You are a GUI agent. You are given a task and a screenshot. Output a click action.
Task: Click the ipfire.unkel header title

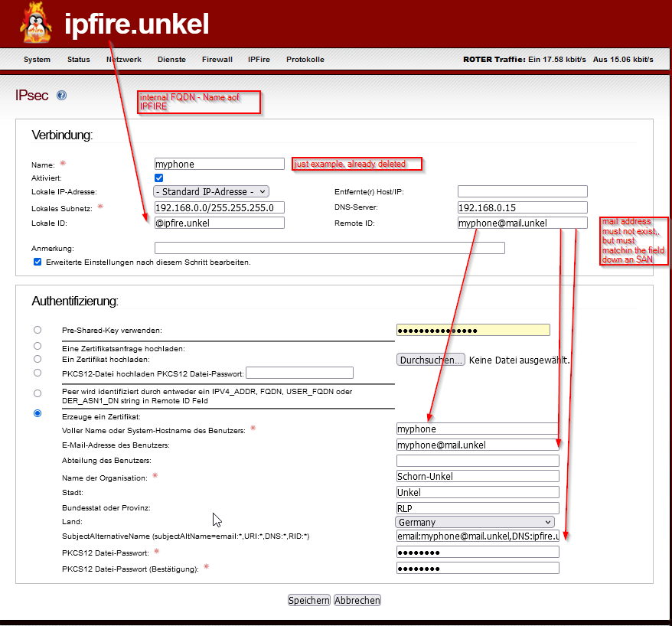point(137,24)
